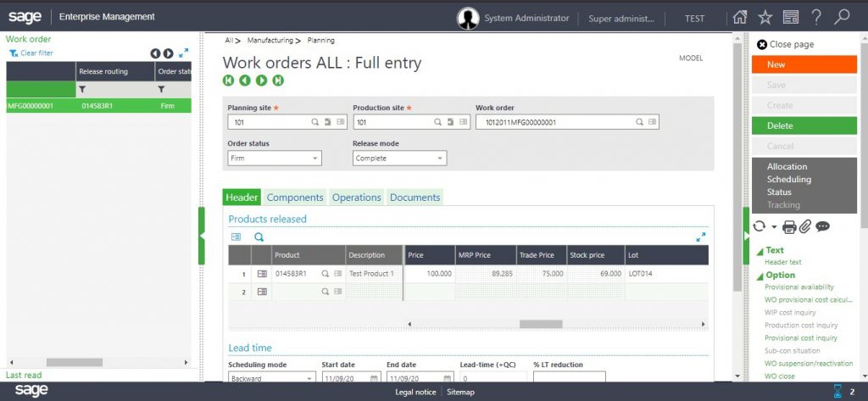Open the Release routing column filter
The width and height of the screenshot is (868, 401).
click(82, 89)
